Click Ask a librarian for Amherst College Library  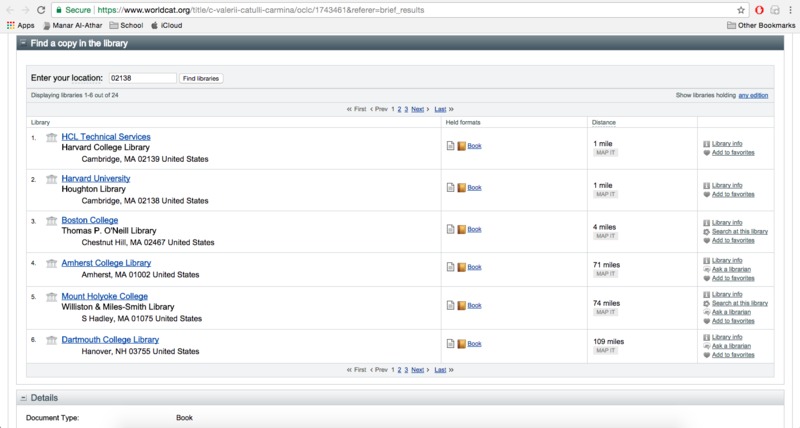point(731,269)
